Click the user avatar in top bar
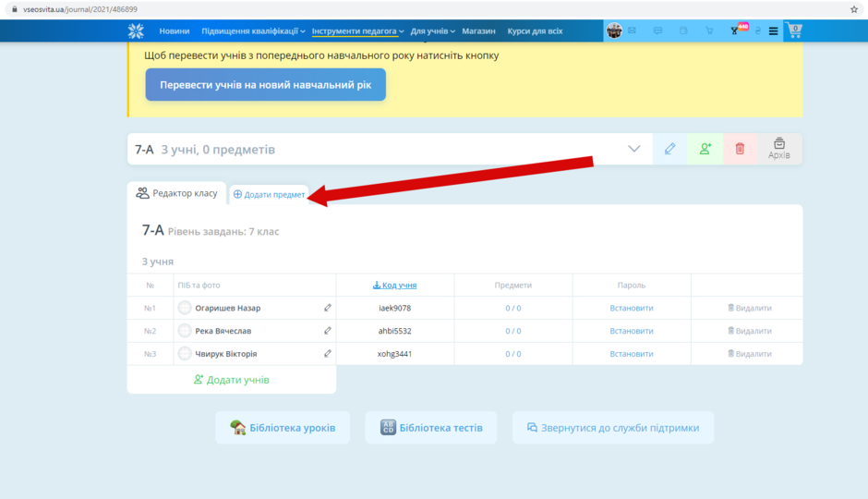This screenshot has height=499, width=868. (x=614, y=30)
